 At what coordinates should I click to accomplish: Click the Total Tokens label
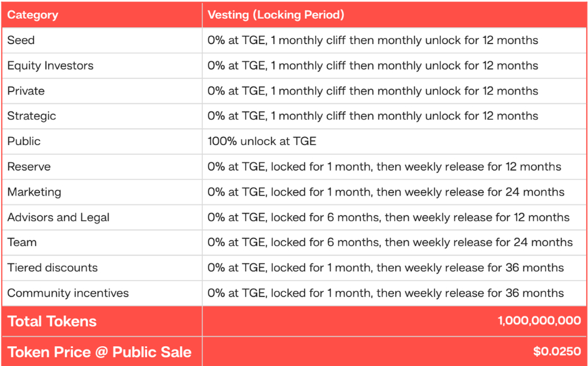[x=52, y=321]
